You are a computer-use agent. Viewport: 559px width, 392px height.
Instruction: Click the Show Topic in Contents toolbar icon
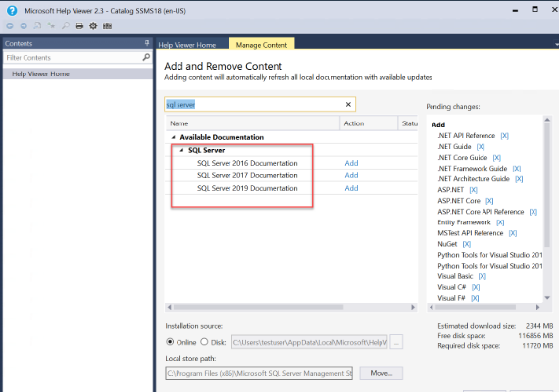tap(37, 25)
